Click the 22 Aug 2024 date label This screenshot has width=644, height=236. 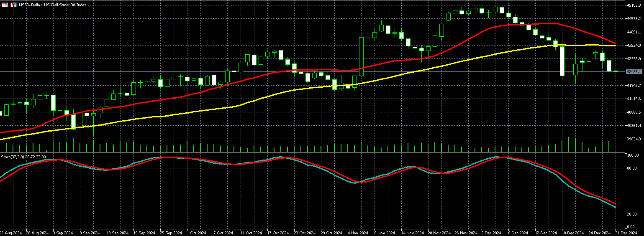point(10,233)
